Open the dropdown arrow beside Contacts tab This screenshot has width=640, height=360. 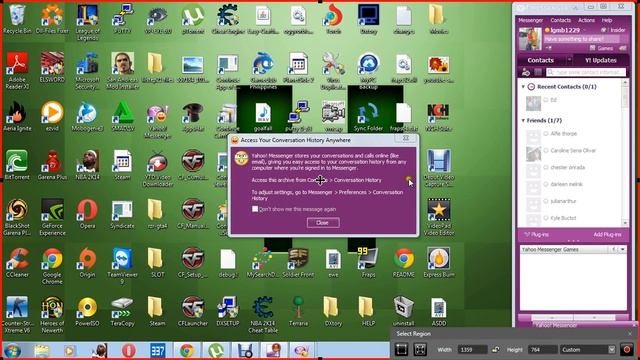point(569,60)
